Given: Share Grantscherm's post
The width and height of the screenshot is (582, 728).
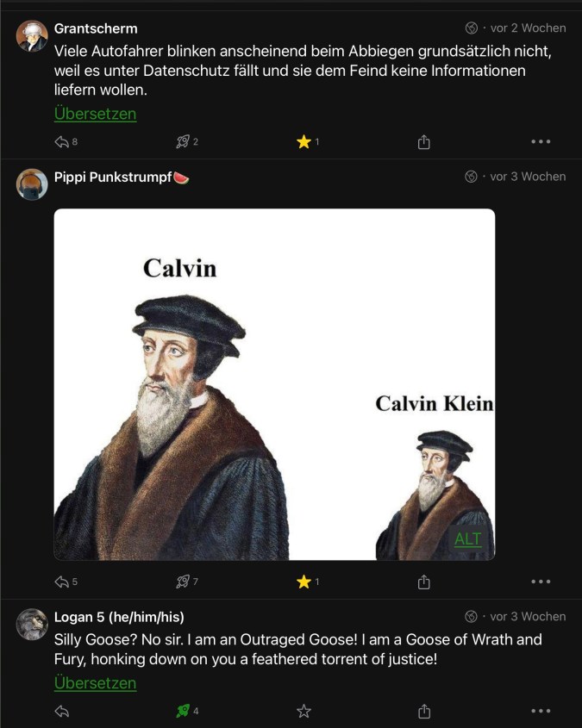Looking at the screenshot, I should [x=423, y=142].
